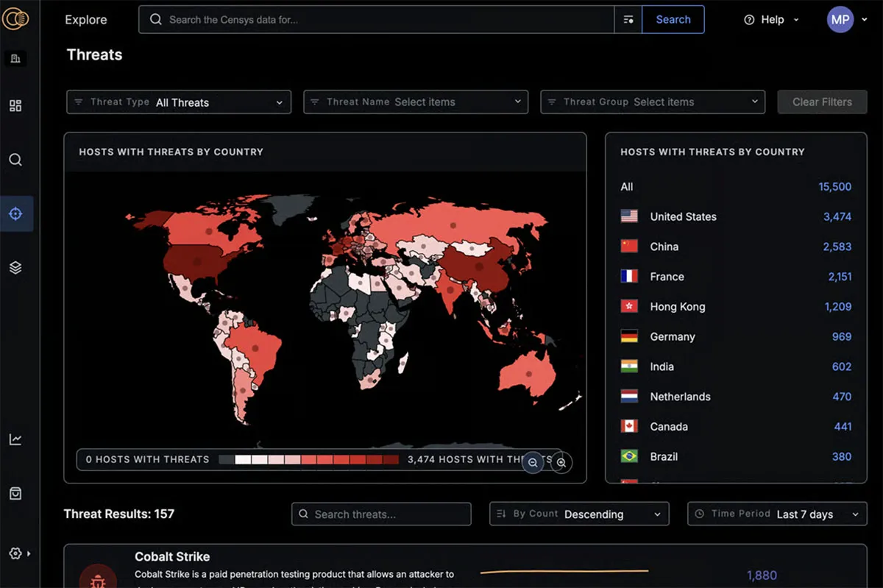Viewport: 883px width, 588px height.
Task: Click the settings gear icon in sidebar
Action: pyautogui.click(x=15, y=553)
